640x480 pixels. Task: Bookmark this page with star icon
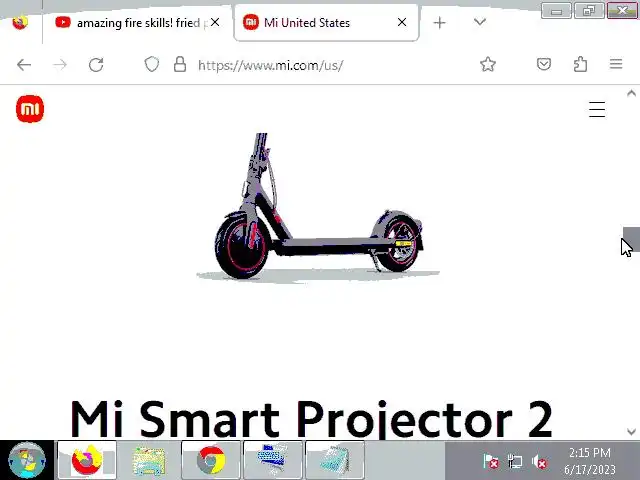[488, 64]
